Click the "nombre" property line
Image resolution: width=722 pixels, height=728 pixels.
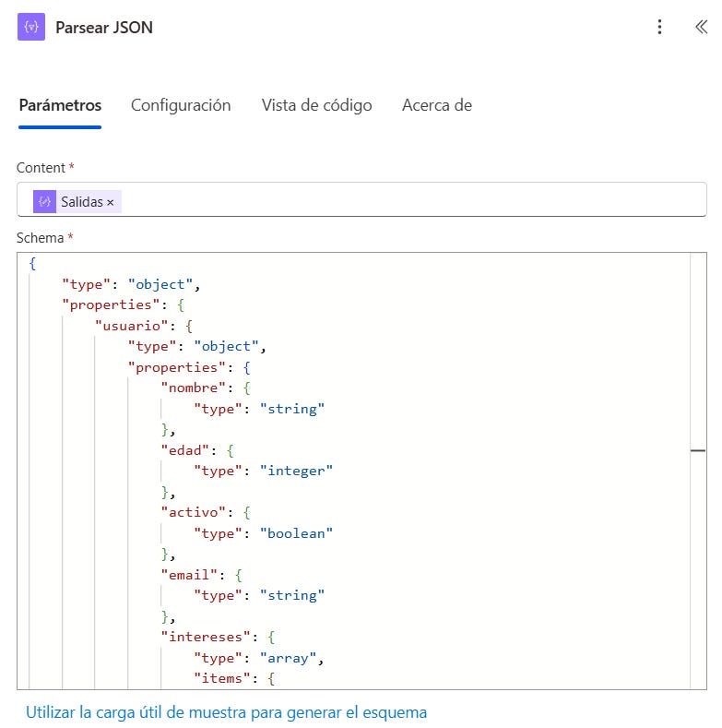tap(206, 388)
